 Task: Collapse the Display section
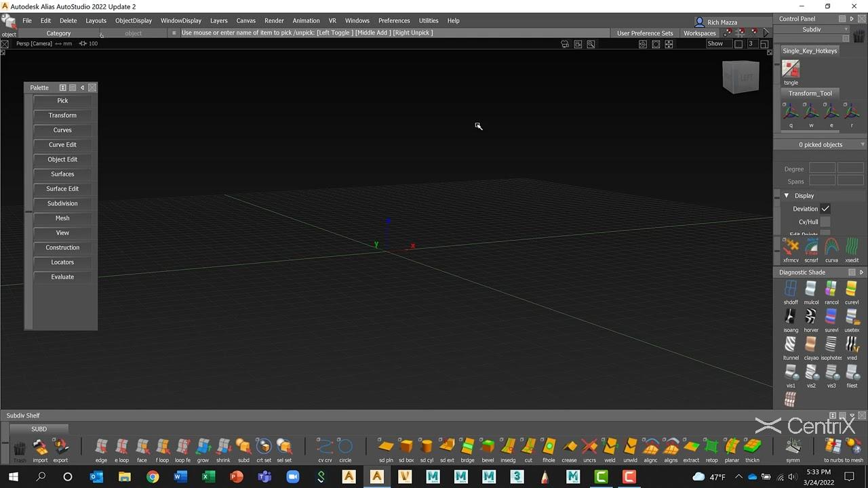coord(787,196)
